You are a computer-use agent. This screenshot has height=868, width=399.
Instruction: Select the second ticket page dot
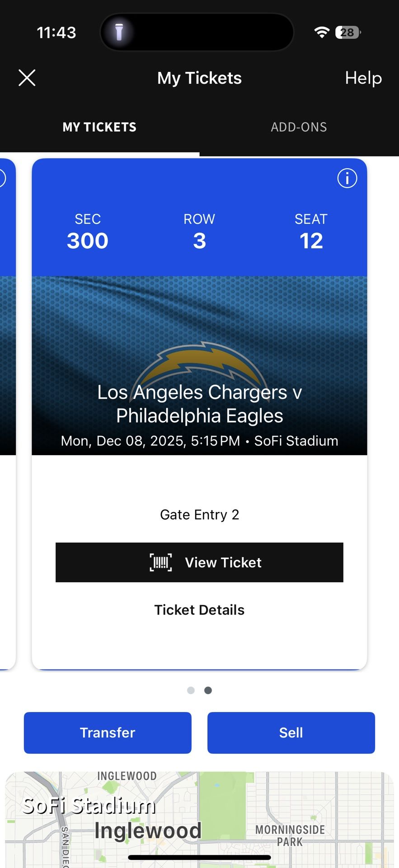208,690
